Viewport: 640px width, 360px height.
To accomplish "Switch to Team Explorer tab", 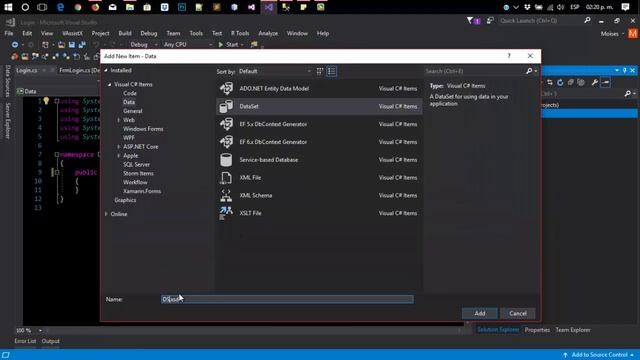I will (x=573, y=330).
